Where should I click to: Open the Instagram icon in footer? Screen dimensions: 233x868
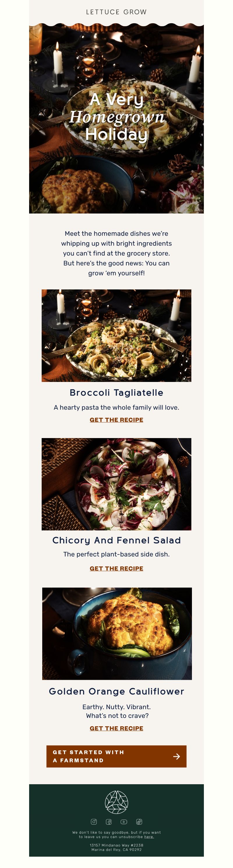click(94, 821)
